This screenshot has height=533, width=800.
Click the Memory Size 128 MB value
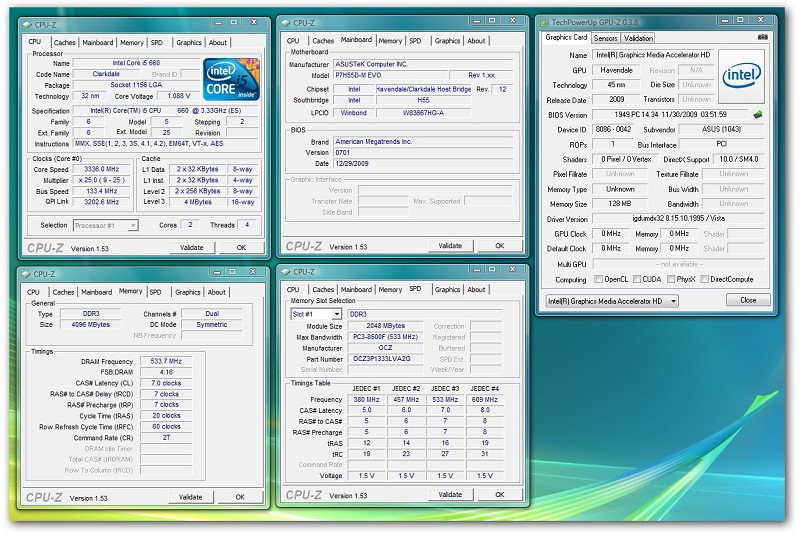619,204
